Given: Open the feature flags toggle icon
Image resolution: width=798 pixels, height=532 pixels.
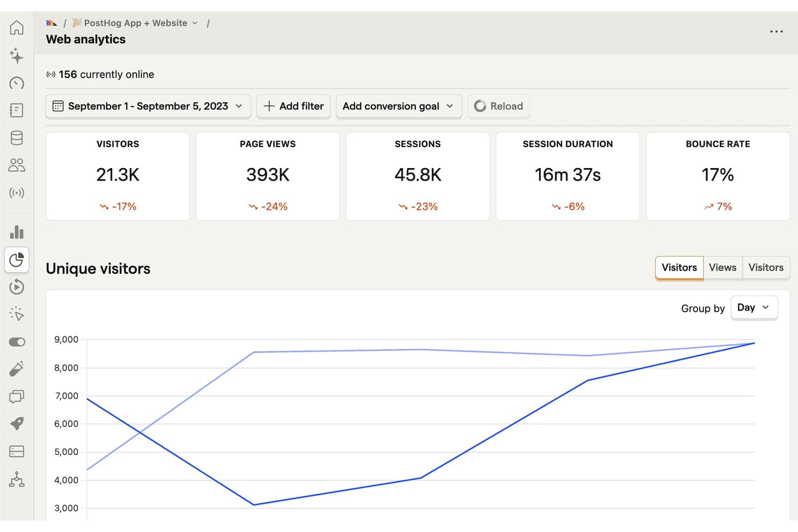Looking at the screenshot, I should pyautogui.click(x=17, y=342).
